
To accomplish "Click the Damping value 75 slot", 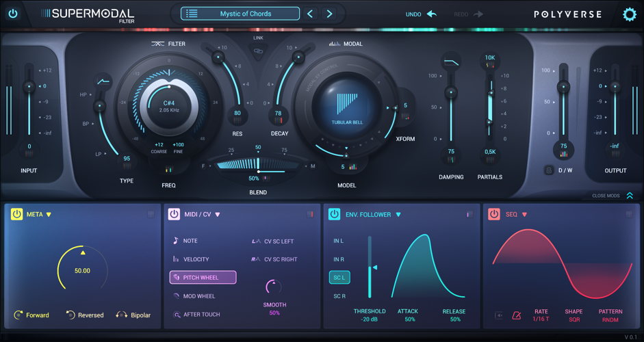I will point(451,155).
